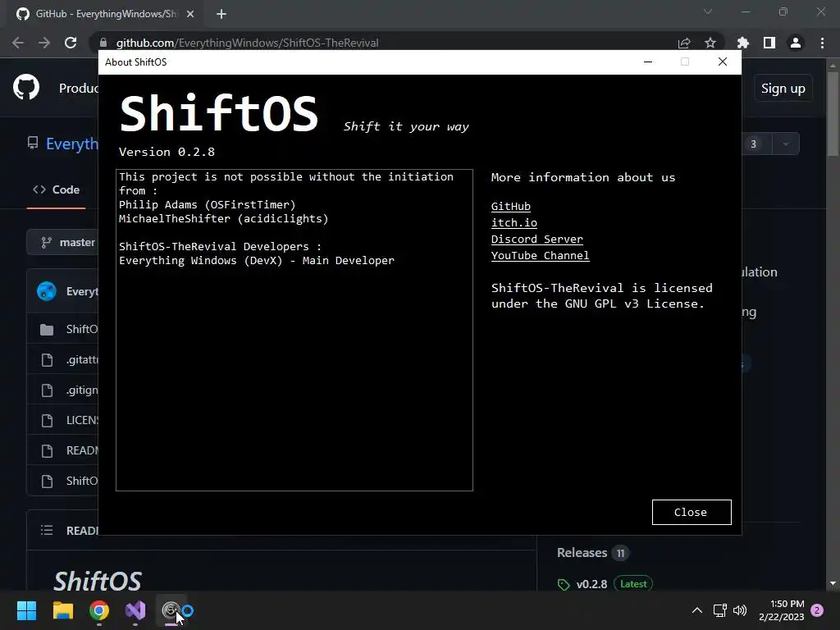Open Chrome three-dot menu
This screenshot has height=630, width=840.
[x=822, y=43]
